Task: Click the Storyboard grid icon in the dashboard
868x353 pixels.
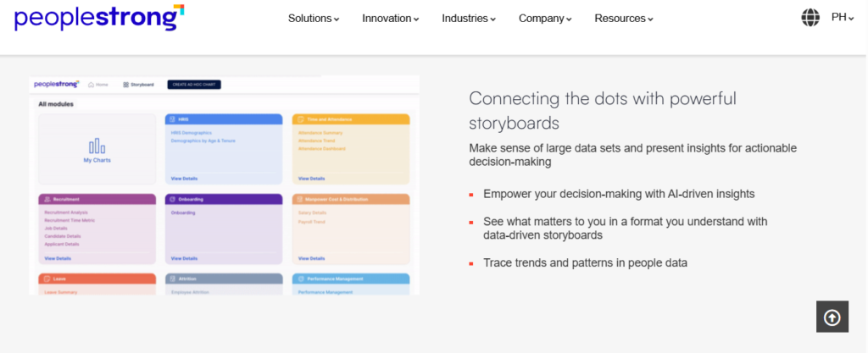Action: pos(126,85)
